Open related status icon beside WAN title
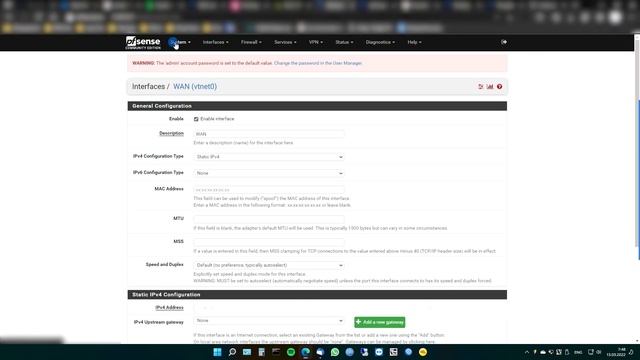The image size is (640, 360). click(x=480, y=87)
